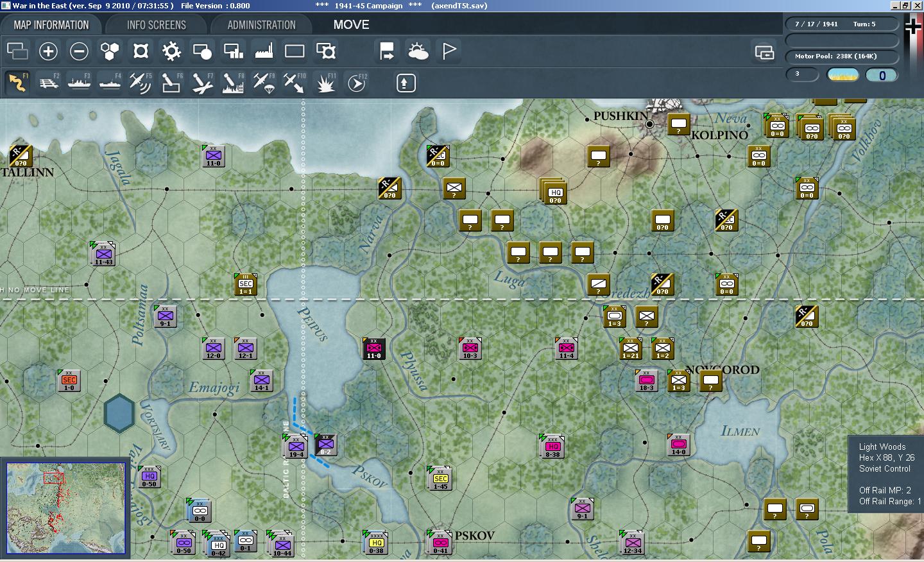Click the zoom in (plus) map icon

tap(48, 51)
